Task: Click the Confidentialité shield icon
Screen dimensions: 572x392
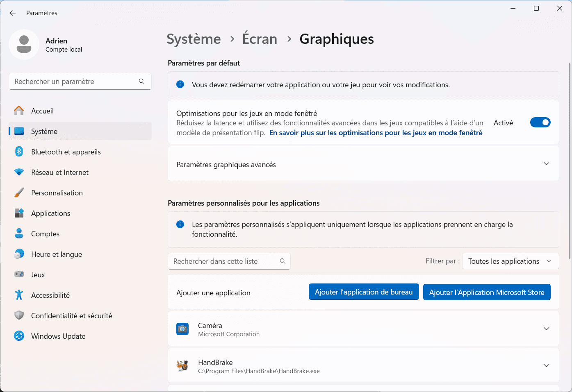Action: [19, 315]
